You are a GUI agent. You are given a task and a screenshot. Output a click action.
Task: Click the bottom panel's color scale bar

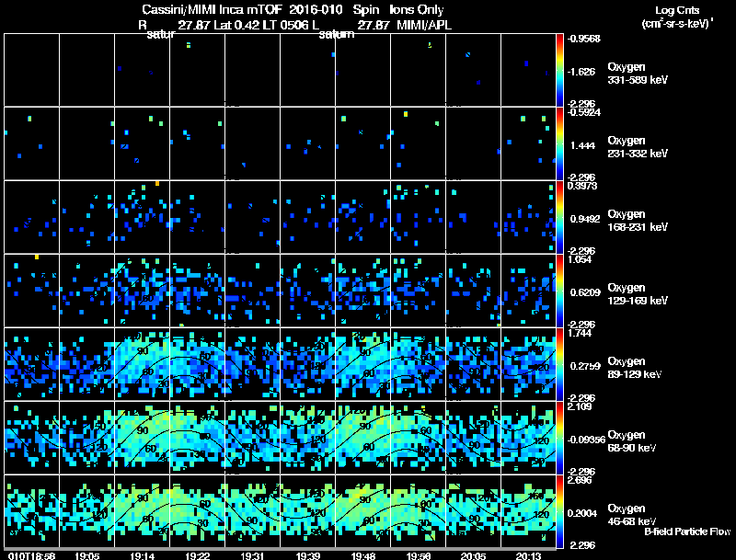(559, 511)
